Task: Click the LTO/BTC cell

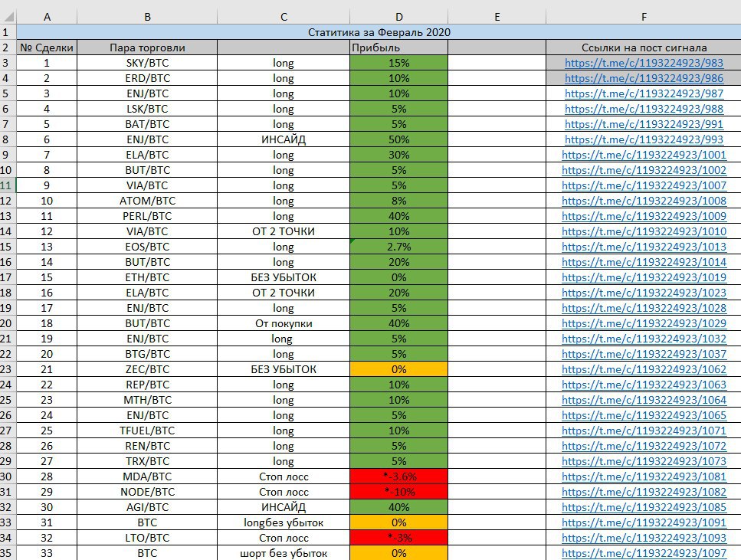Action: coord(147,538)
